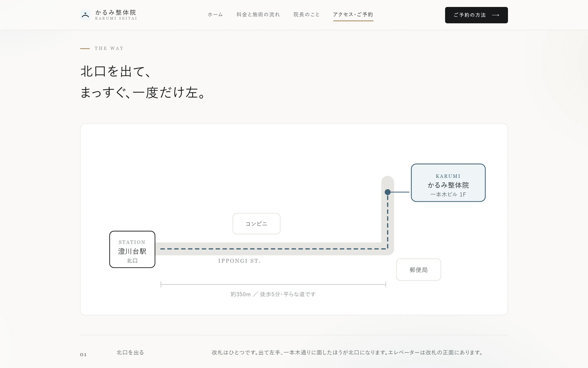Click the IPPONGI ST. street label

pyautogui.click(x=239, y=261)
